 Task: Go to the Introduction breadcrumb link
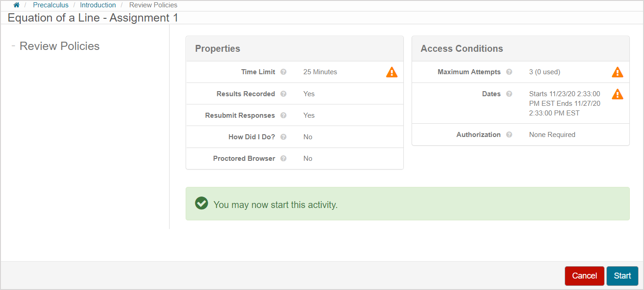(x=98, y=5)
